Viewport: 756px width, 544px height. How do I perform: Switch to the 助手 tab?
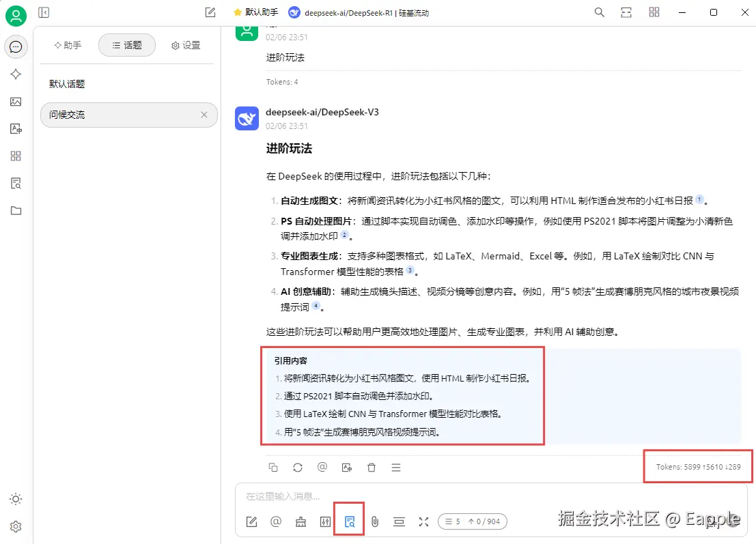pyautogui.click(x=68, y=45)
